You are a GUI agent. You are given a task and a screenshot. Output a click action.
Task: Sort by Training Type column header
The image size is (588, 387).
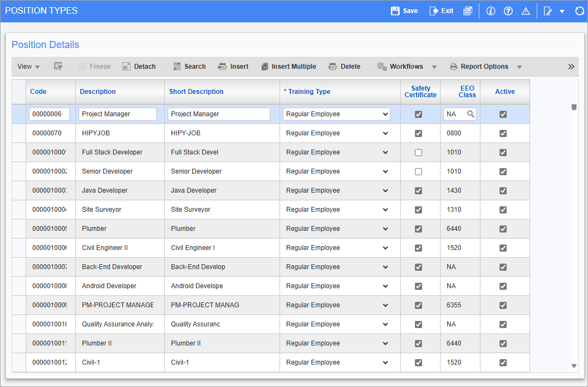307,92
